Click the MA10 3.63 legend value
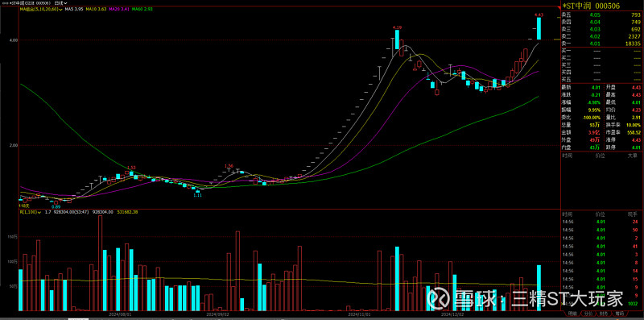This screenshot has height=320, width=644. [x=97, y=10]
